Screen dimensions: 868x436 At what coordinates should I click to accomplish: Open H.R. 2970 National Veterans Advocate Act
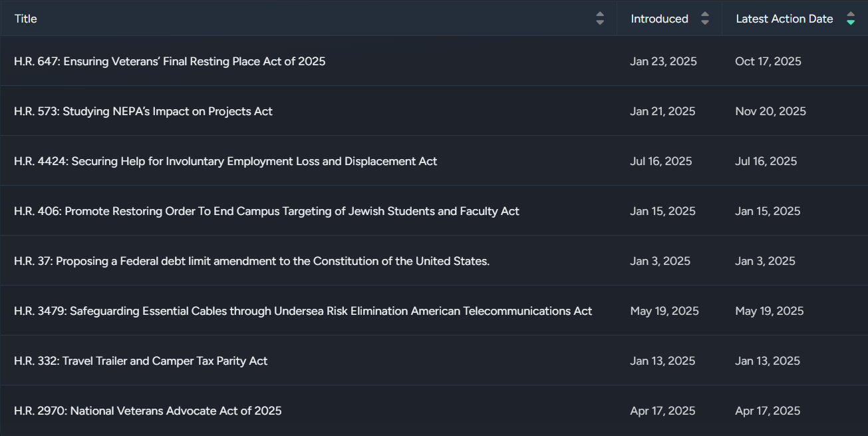(148, 411)
